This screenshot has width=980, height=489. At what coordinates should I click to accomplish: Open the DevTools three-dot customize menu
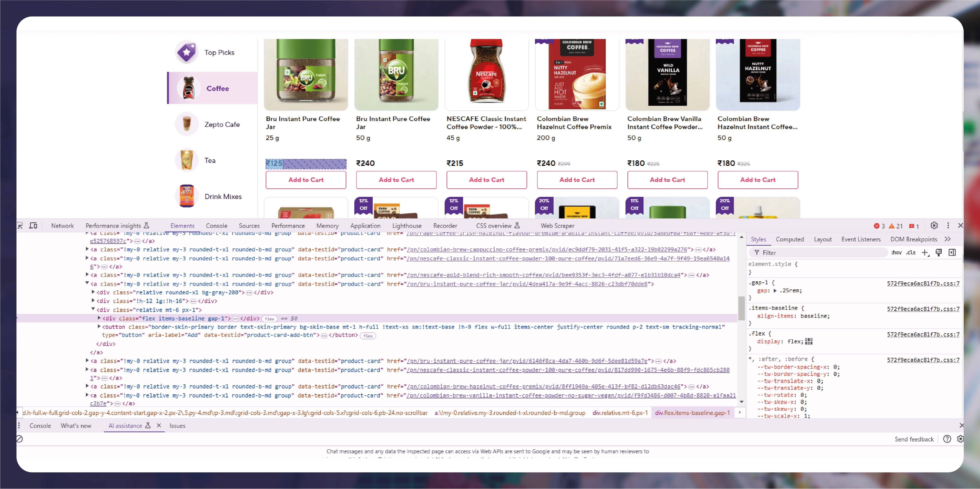pos(948,226)
